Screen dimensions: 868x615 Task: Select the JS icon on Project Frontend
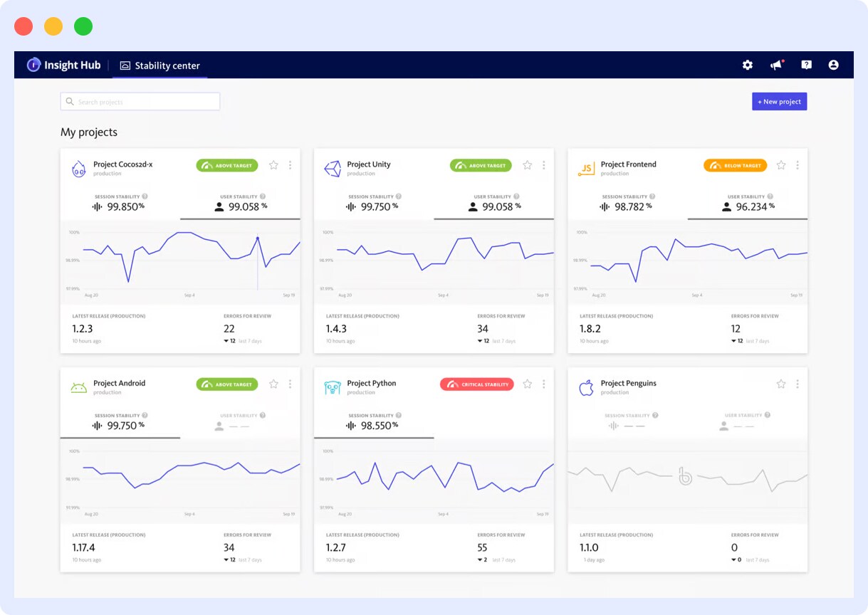(x=585, y=168)
